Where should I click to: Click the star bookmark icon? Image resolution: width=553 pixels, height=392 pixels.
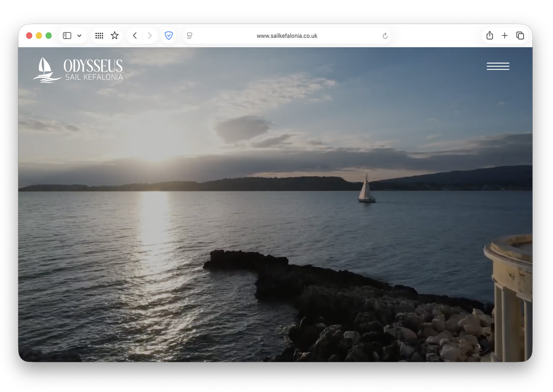pyautogui.click(x=115, y=35)
